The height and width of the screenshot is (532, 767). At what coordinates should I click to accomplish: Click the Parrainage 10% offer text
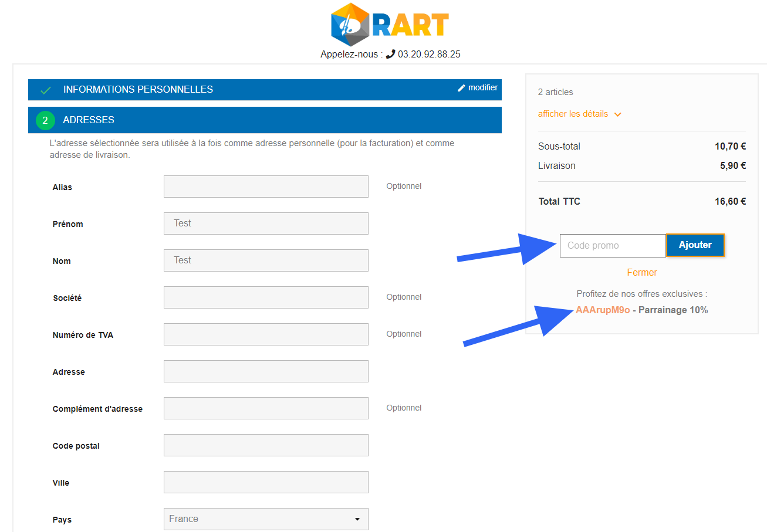(673, 310)
